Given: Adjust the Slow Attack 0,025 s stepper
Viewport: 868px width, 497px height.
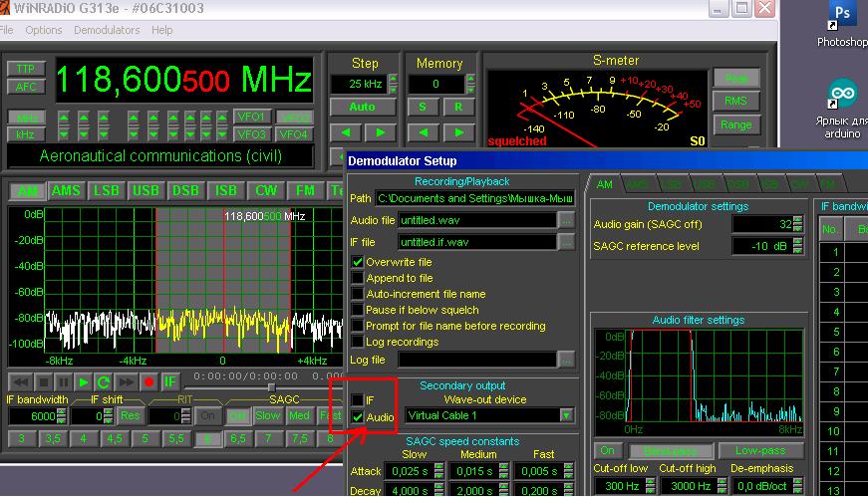Looking at the screenshot, I should 438,471.
